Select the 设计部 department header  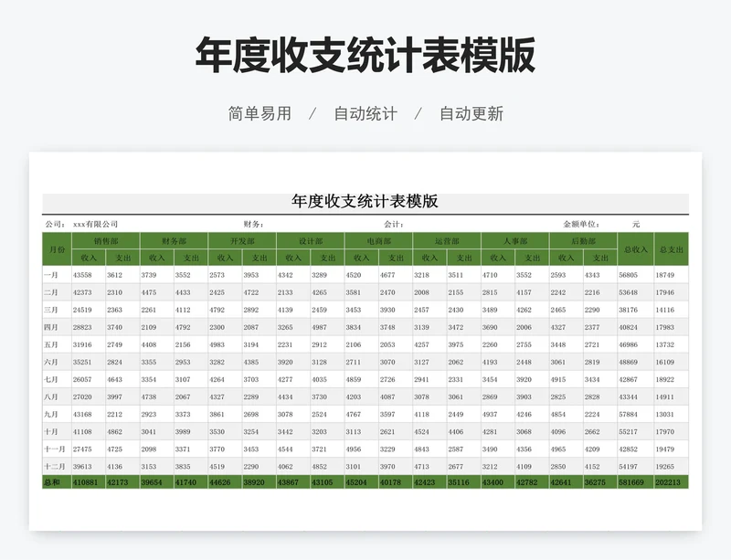click(x=311, y=241)
